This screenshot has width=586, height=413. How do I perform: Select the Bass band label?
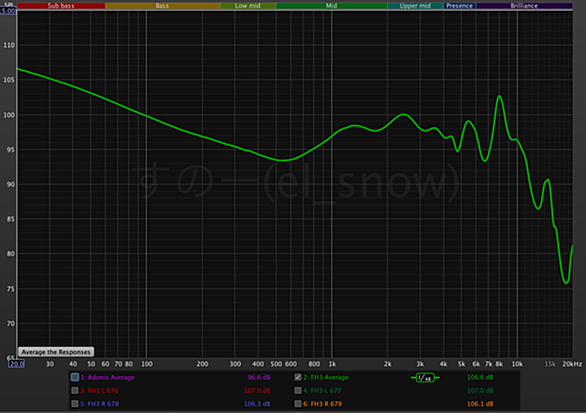(162, 6)
